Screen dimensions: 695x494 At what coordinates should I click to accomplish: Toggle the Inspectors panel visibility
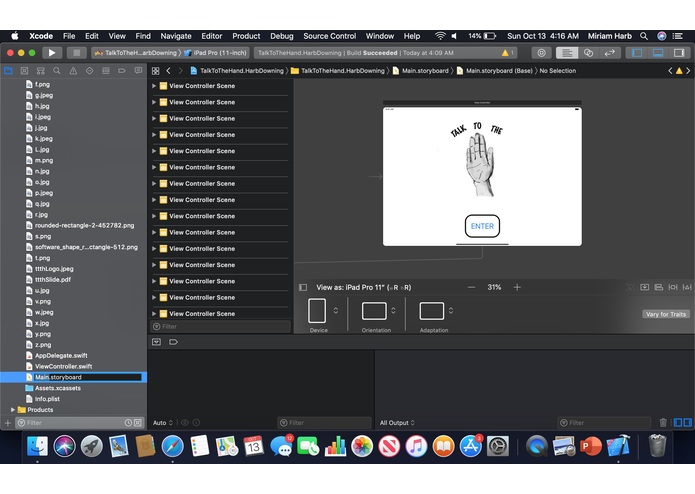(679, 53)
